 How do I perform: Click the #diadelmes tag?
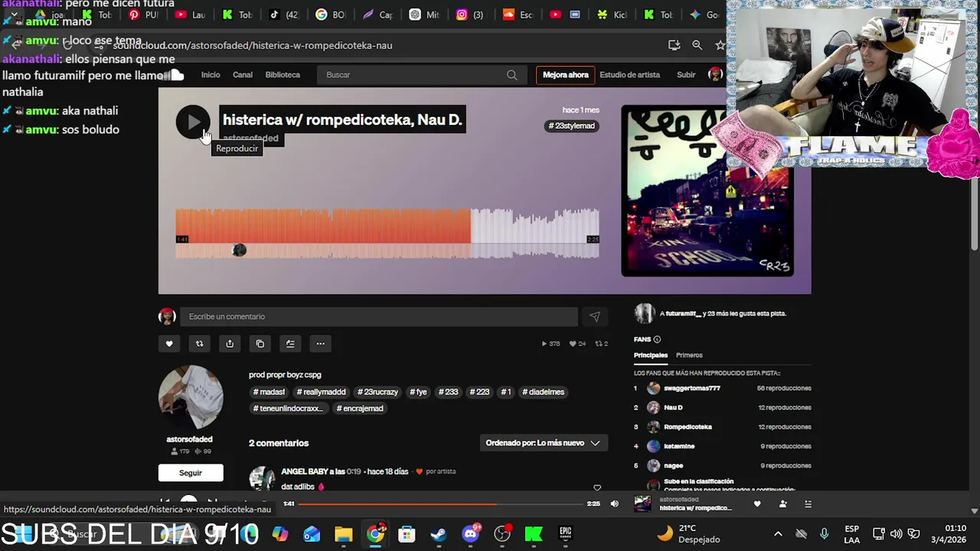[x=544, y=392]
